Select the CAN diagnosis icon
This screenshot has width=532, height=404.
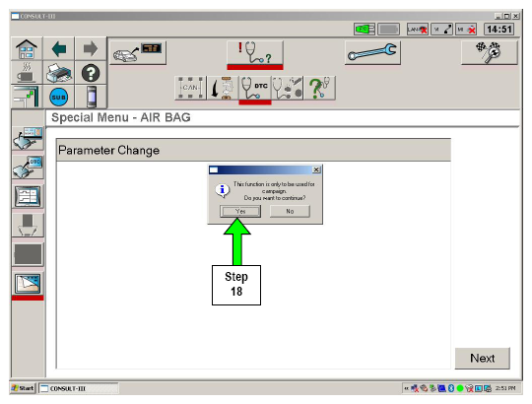point(190,88)
